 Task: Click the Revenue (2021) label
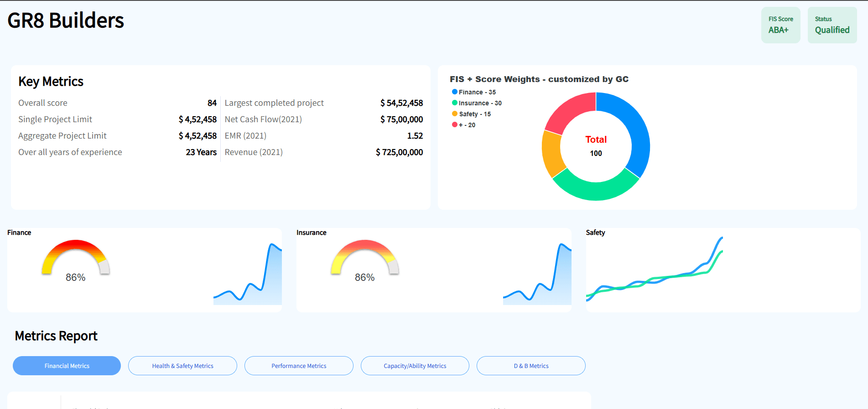[x=254, y=152]
